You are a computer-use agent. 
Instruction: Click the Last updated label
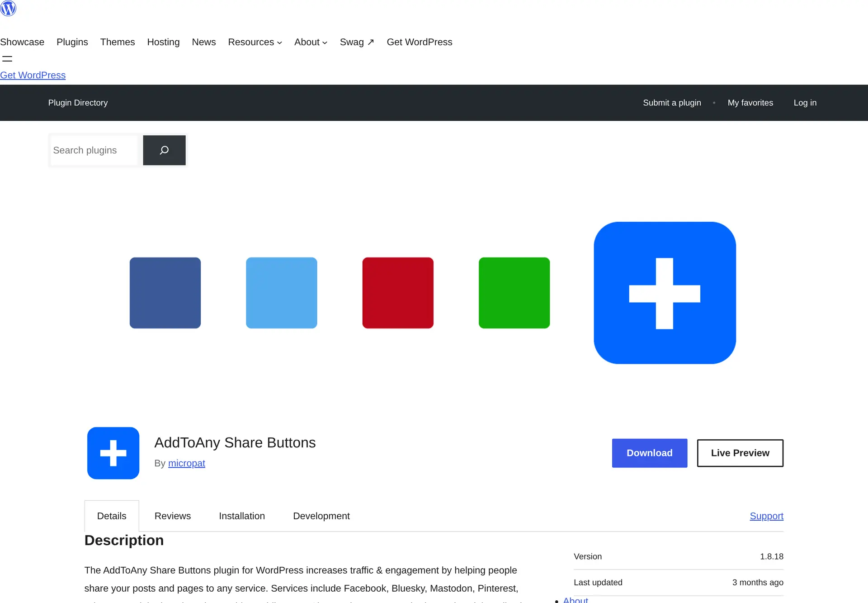click(598, 583)
